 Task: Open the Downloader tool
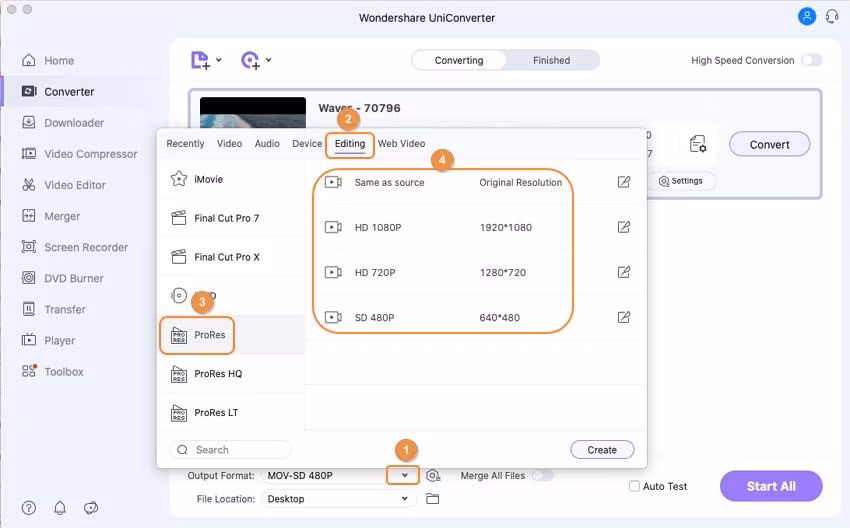tap(62, 123)
